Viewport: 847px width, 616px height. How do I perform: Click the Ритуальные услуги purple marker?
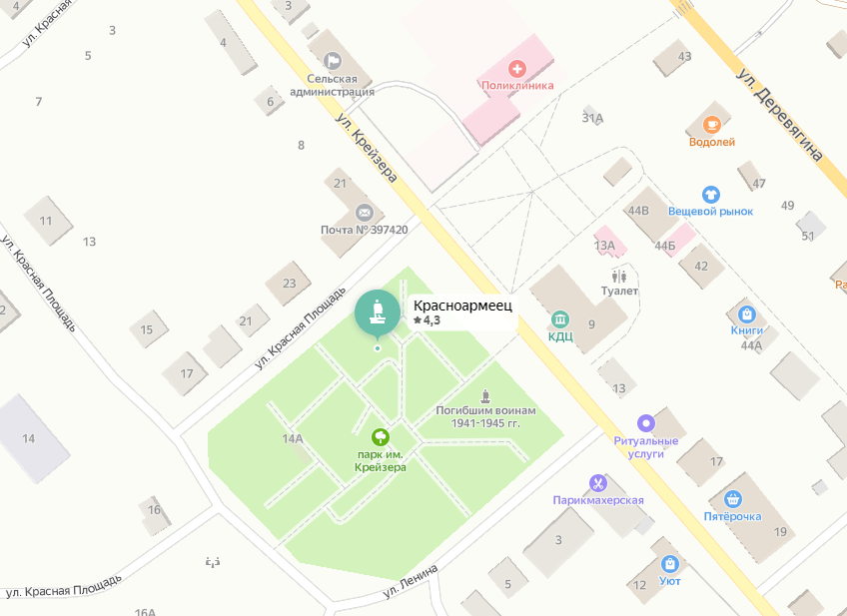[x=646, y=423]
